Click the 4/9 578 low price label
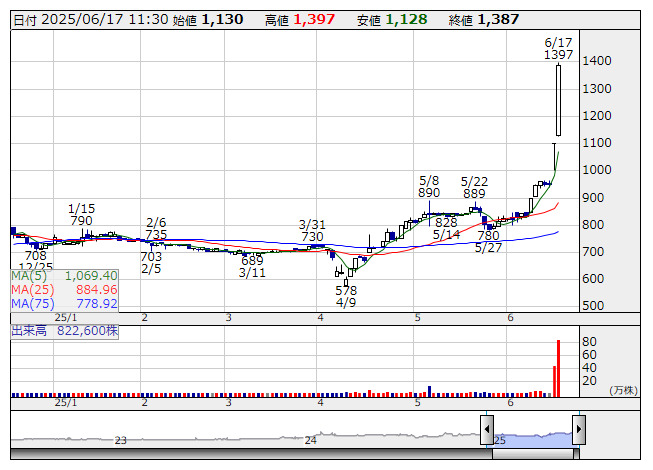653x470 pixels. click(346, 296)
